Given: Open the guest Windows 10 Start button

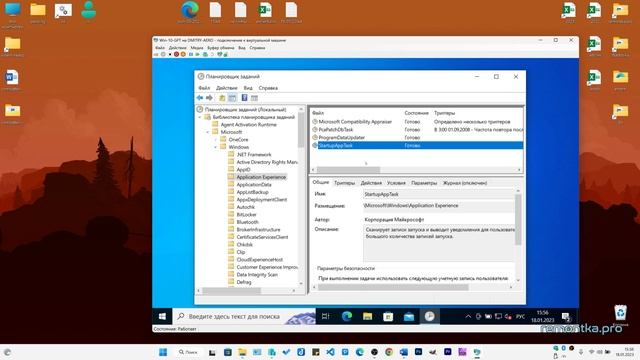Looking at the screenshot, I should click(162, 316).
